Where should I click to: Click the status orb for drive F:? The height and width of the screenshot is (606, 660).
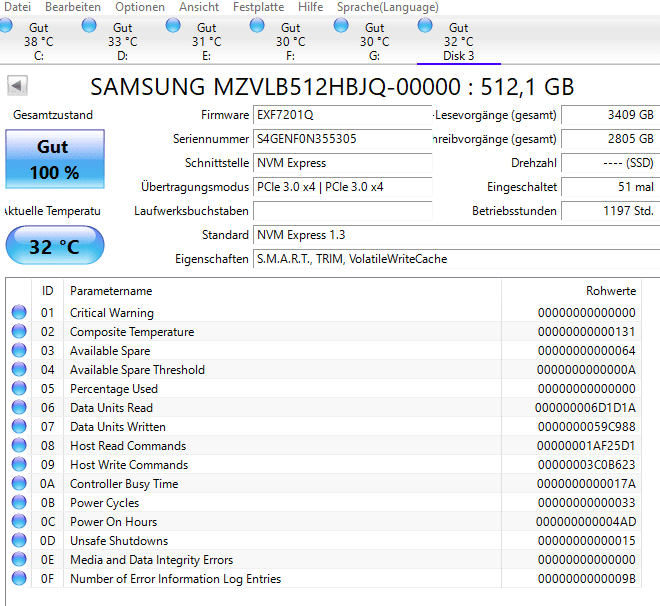pyautogui.click(x=257, y=25)
